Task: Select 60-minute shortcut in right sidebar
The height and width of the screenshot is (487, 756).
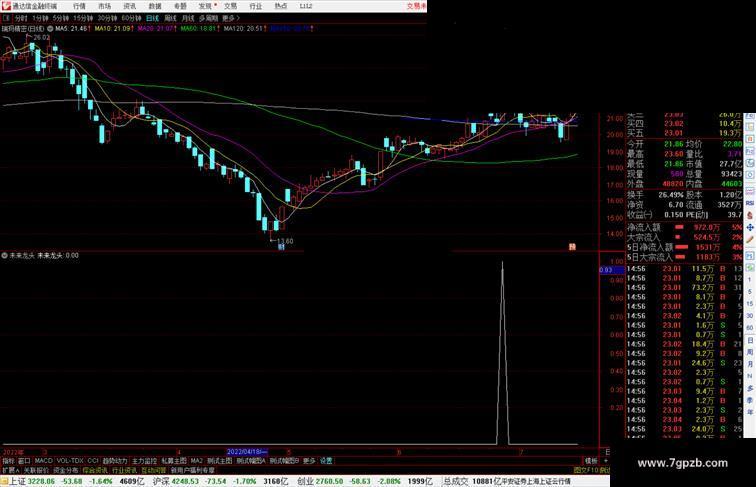Action: coord(750,328)
